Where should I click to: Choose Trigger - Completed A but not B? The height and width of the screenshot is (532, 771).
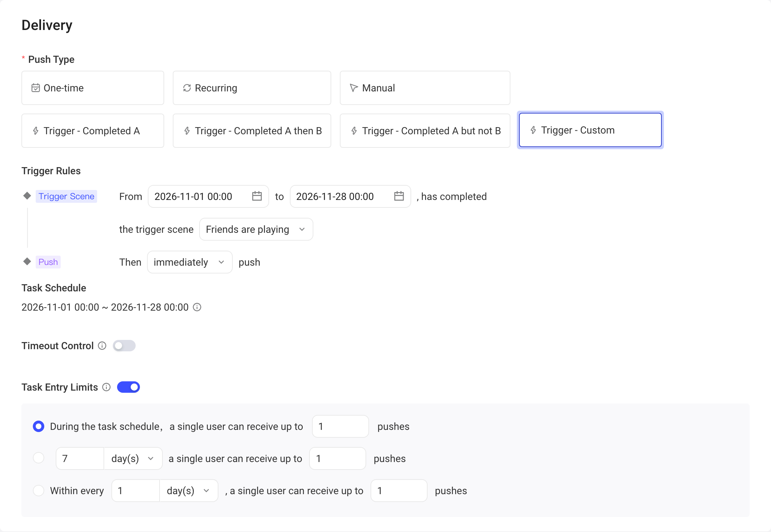425,131
